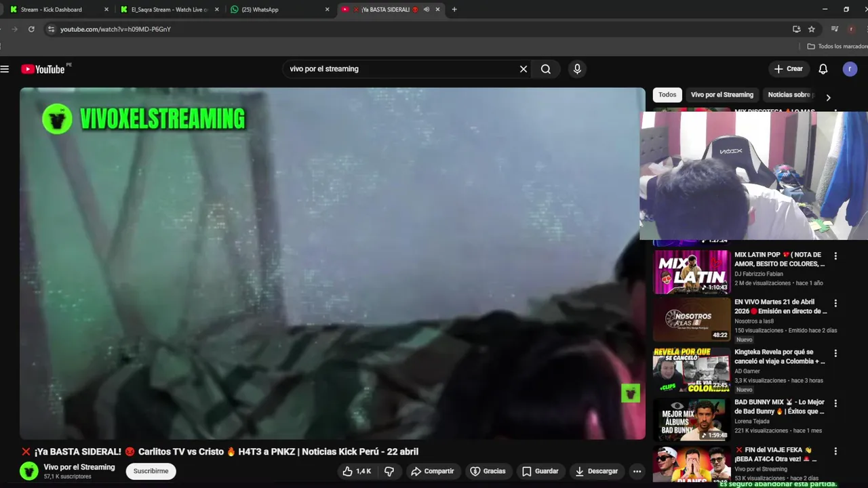The image size is (868, 488).
Task: Bookmark this page with the star
Action: pos(811,29)
